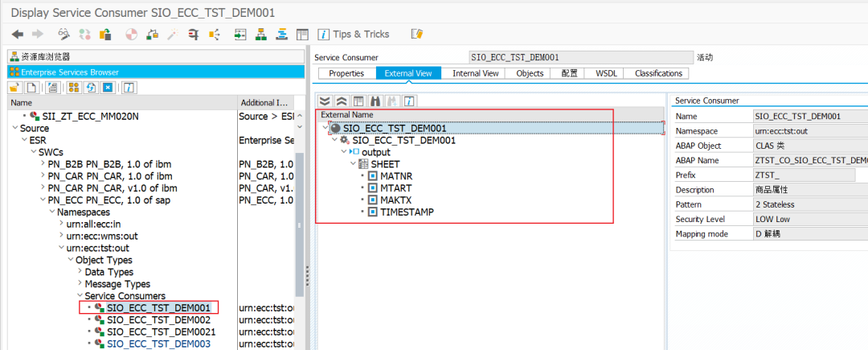Click the list properties icon in browser toolbar
Image resolution: width=868 pixels, height=350 pixels.
click(x=52, y=87)
